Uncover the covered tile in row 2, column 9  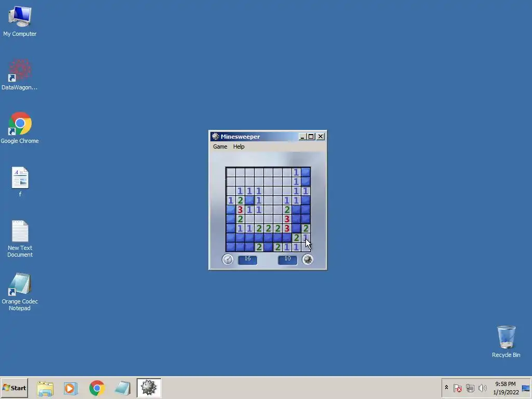pyautogui.click(x=305, y=181)
